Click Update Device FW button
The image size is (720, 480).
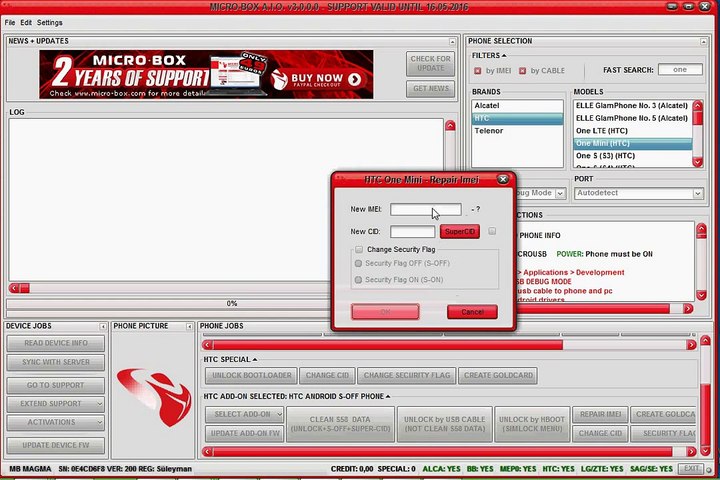tap(56, 446)
